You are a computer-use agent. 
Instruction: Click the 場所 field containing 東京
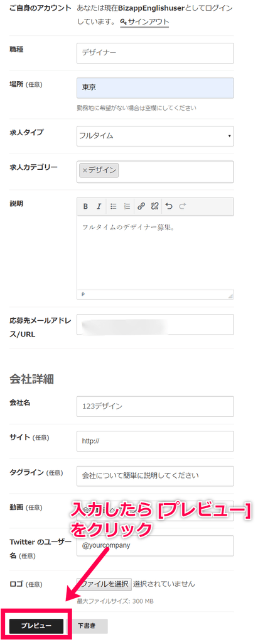(x=155, y=87)
